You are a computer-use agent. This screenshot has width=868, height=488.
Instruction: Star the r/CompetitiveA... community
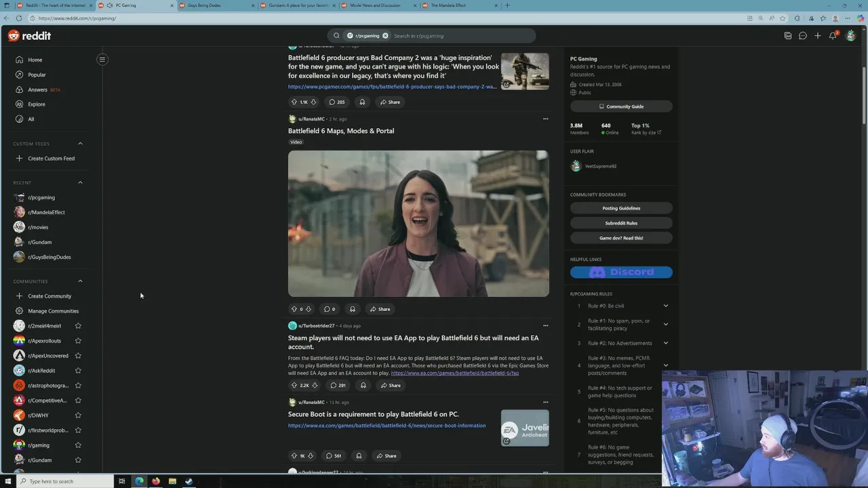[x=78, y=401]
